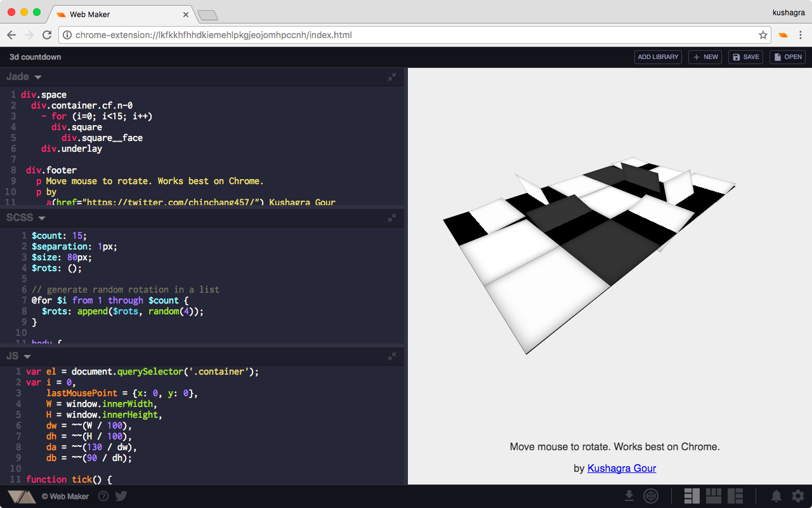Click 'lastMousePoint' line in JS editor

tap(122, 393)
